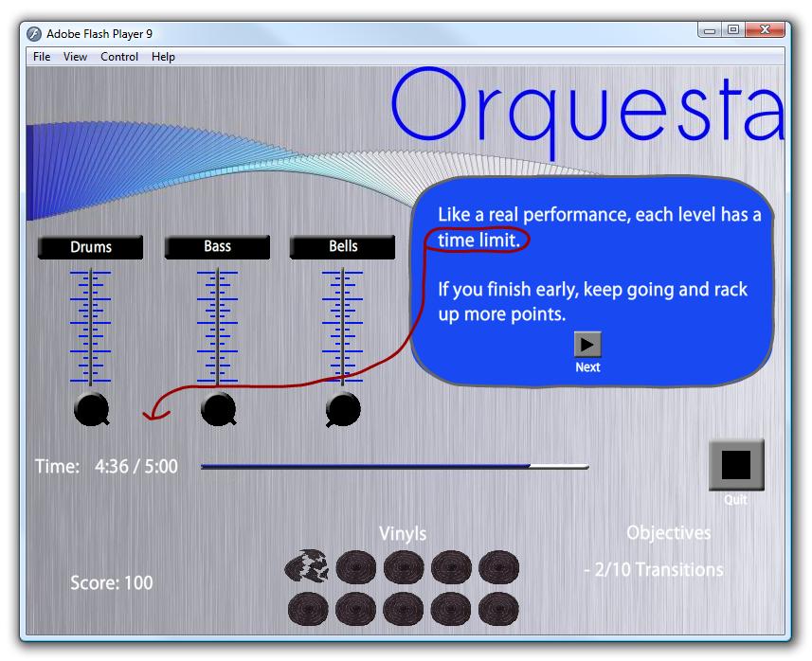The height and width of the screenshot is (661, 812).
Task: Select the first vinyl in bottom row
Action: 308,609
